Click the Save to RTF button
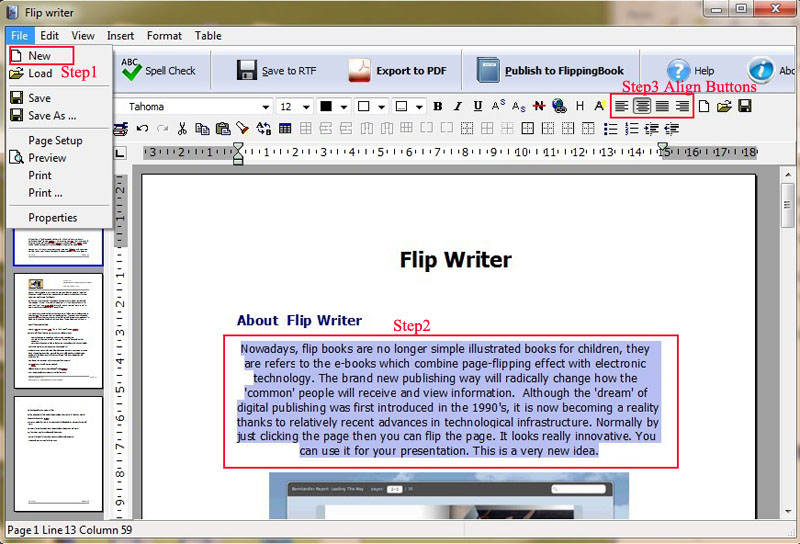800x544 pixels. coord(277,70)
